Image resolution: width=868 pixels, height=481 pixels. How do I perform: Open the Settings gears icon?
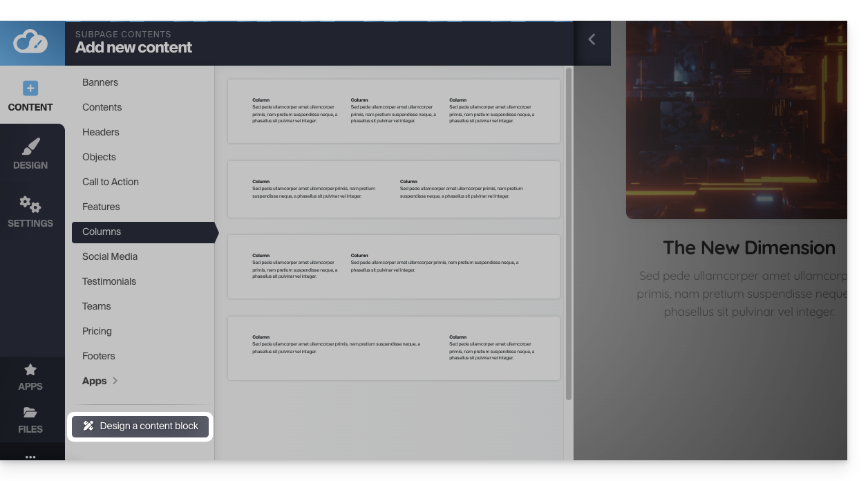click(30, 205)
